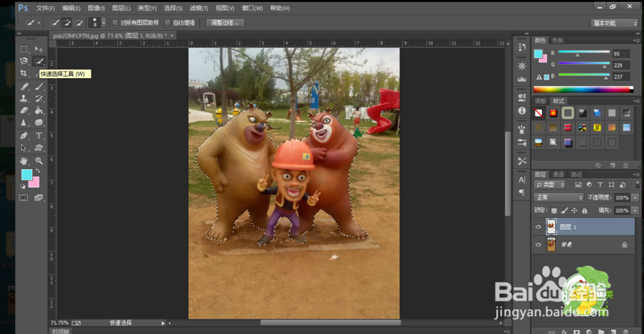Select the Pen tool
644x334 pixels.
pyautogui.click(x=24, y=135)
